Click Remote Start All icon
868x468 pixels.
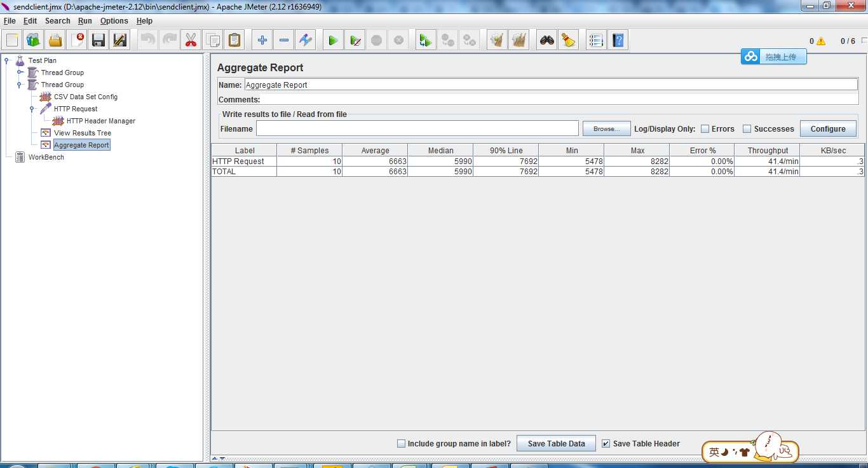pos(426,41)
